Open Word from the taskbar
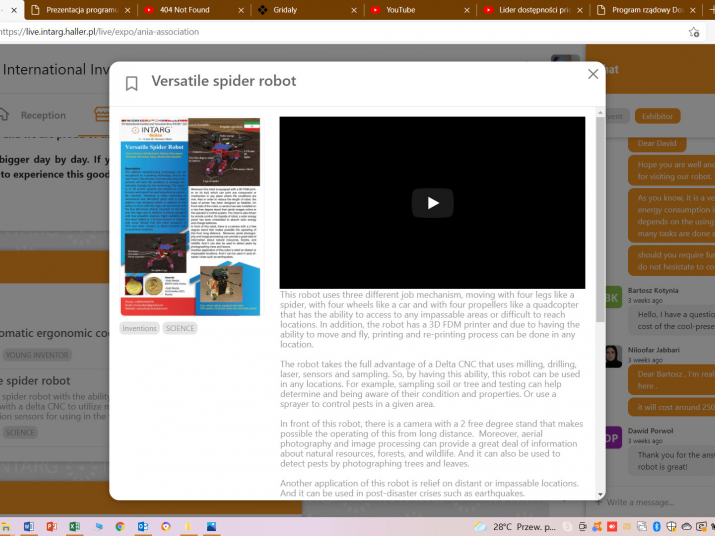This screenshot has height=536, width=715. pyautogui.click(x=28, y=526)
